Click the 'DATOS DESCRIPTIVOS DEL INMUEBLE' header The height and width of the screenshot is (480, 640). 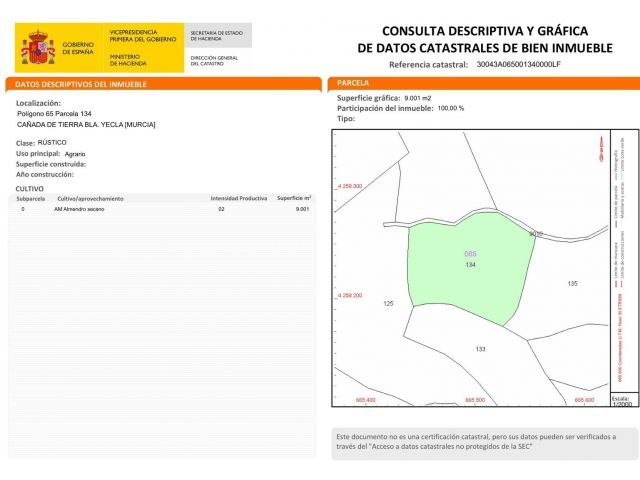pos(81,84)
